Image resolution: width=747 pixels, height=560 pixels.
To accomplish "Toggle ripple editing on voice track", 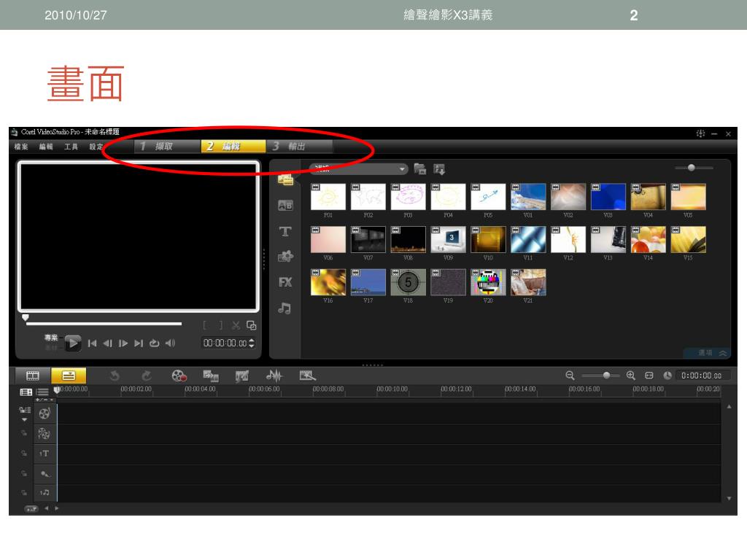I will (x=24, y=474).
